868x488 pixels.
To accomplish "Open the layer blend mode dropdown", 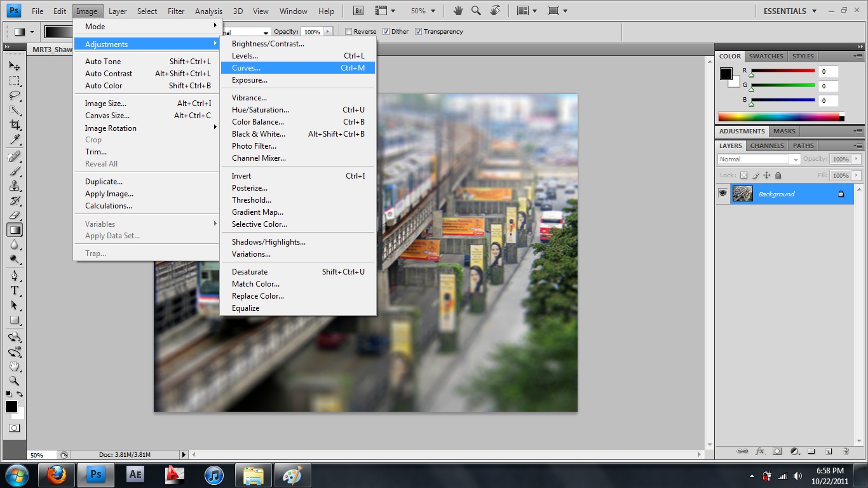I will [x=759, y=159].
